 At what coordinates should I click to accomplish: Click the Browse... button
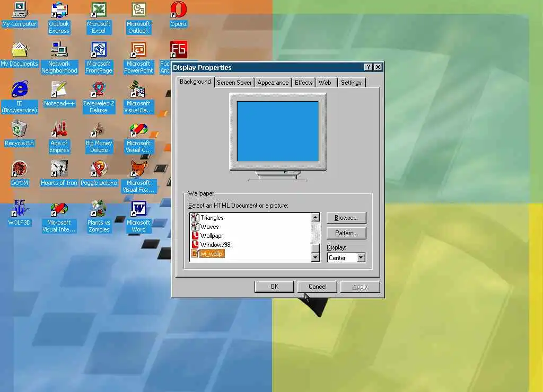pos(346,218)
